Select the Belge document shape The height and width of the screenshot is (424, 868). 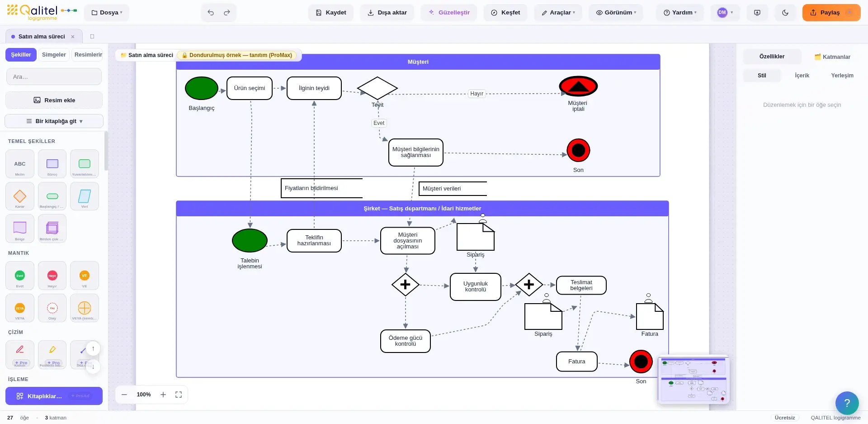pos(20,229)
